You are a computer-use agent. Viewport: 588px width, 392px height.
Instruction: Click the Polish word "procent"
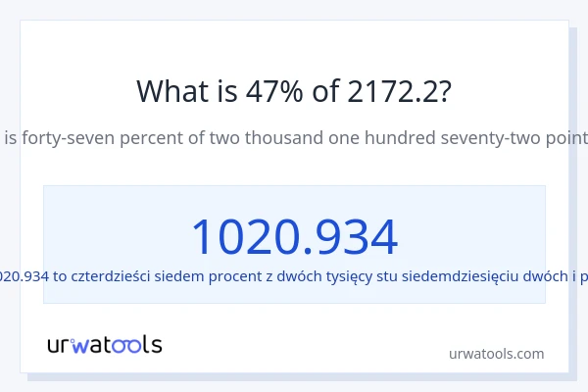tap(231, 276)
